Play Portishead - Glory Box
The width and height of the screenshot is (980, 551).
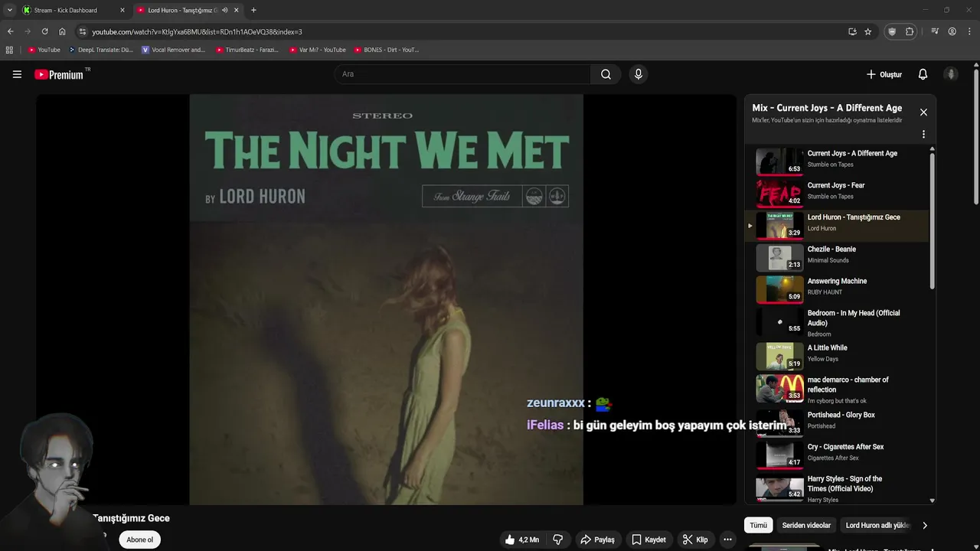(x=837, y=422)
